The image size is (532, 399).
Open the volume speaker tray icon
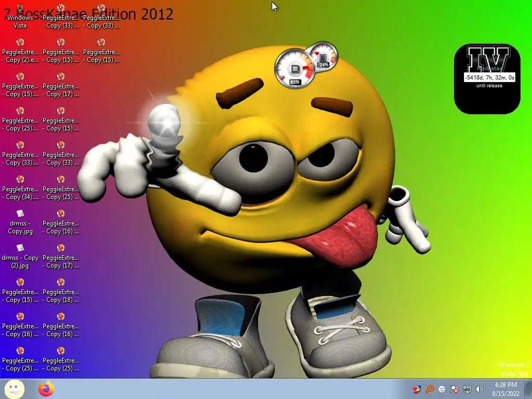480,389
